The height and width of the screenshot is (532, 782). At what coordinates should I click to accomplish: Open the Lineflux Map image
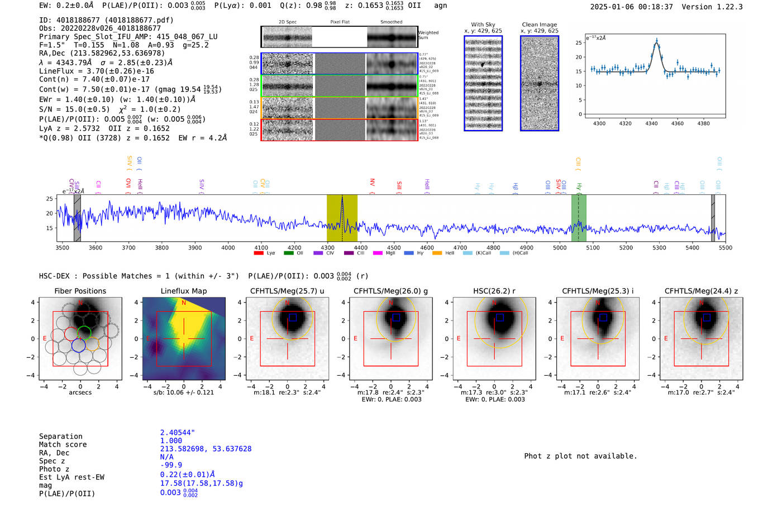(x=184, y=339)
